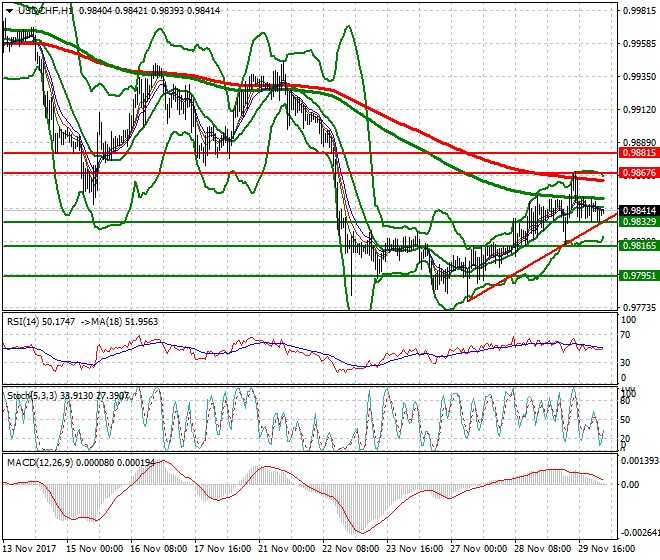Click the 0.98165 green support label
660x560 pixels.
(638, 245)
